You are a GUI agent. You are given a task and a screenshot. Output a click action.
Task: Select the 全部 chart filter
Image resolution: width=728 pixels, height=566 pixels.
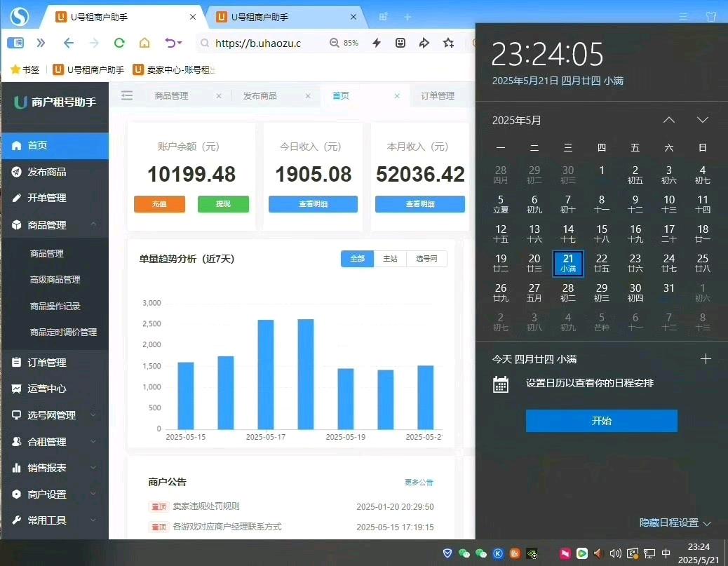(357, 259)
